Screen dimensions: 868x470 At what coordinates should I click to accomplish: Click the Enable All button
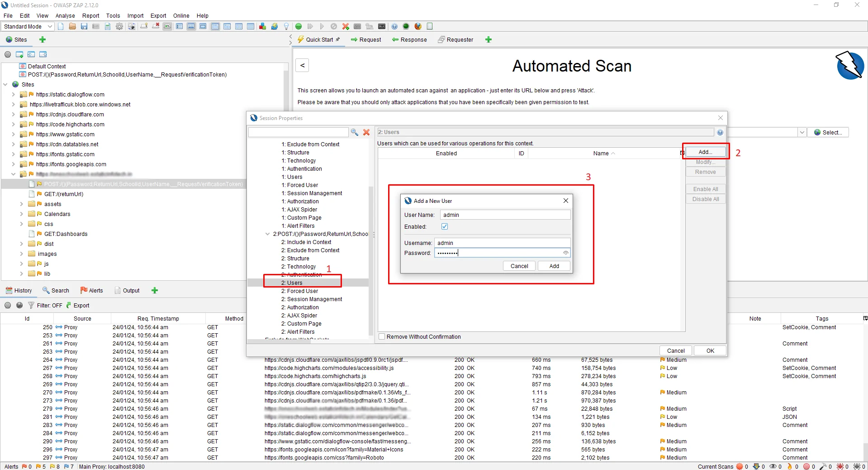click(705, 189)
